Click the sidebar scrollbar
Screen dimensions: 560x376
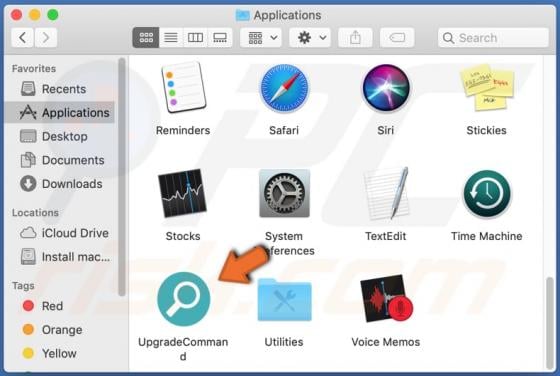[x=122, y=177]
